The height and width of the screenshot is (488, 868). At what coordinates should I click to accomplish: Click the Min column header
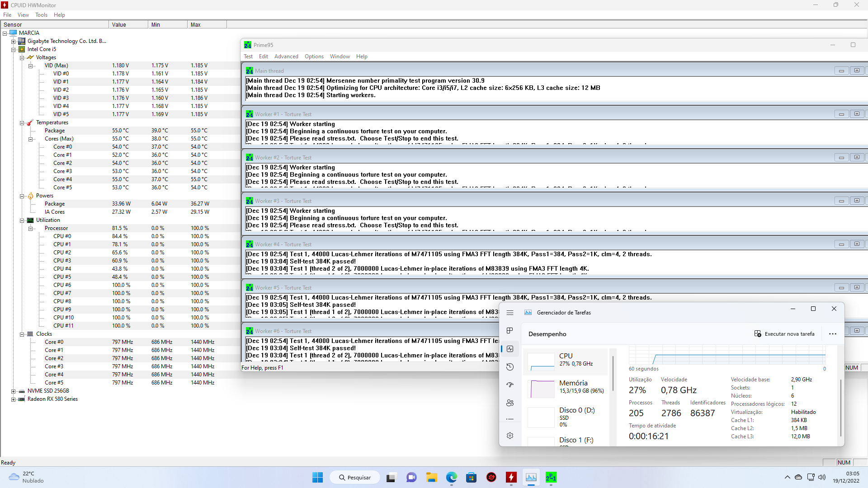[168, 24]
